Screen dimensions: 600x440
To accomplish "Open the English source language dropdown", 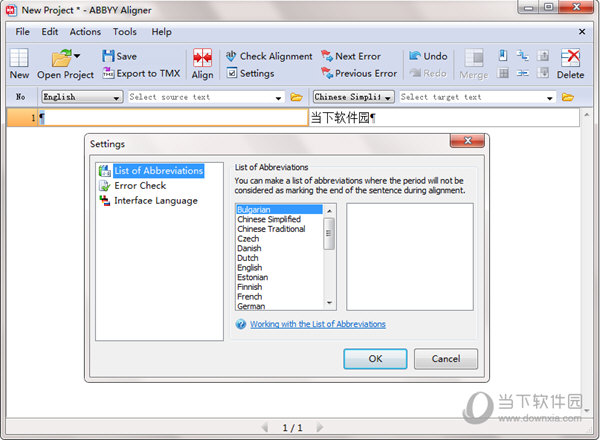I will (82, 97).
